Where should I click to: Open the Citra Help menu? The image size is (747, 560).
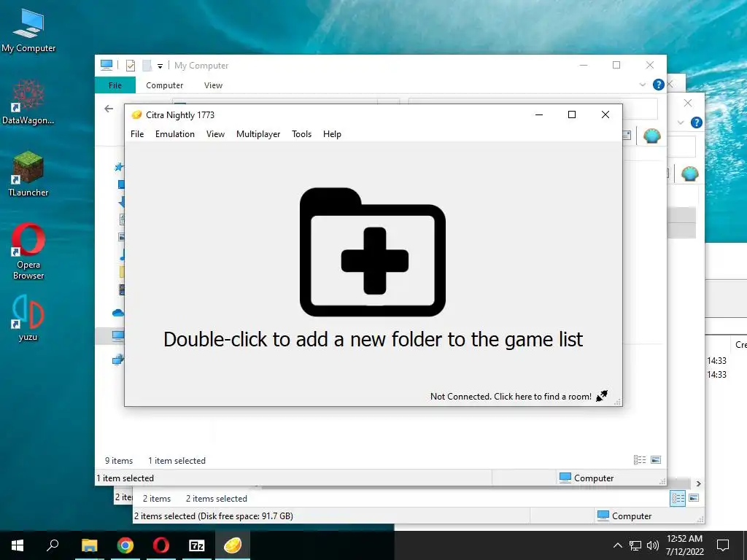[x=332, y=134]
